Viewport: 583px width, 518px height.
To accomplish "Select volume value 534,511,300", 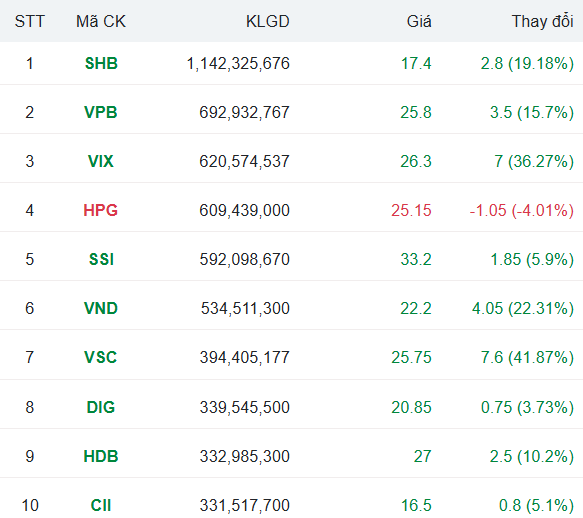I will (x=245, y=309).
